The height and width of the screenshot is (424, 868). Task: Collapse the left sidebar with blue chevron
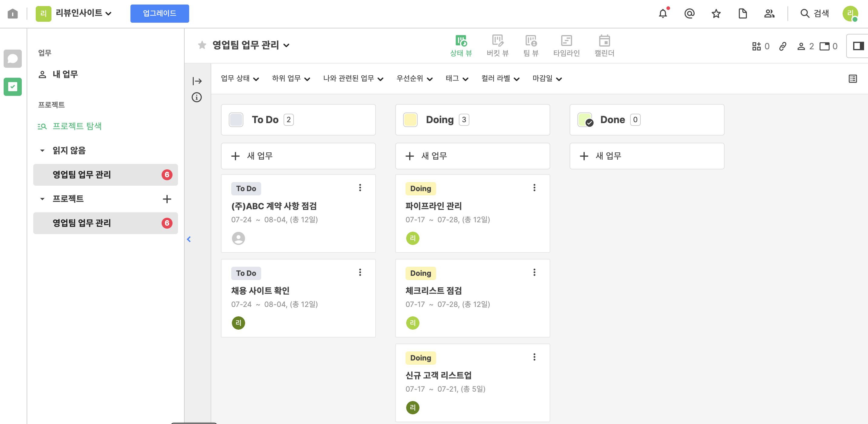[189, 239]
